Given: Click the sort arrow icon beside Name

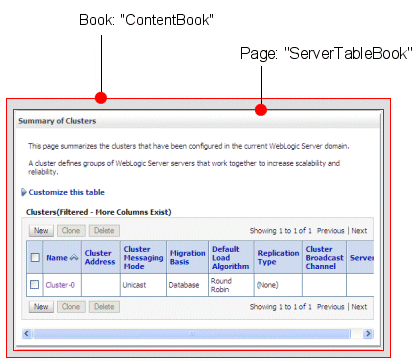Looking at the screenshot, I should [74, 258].
